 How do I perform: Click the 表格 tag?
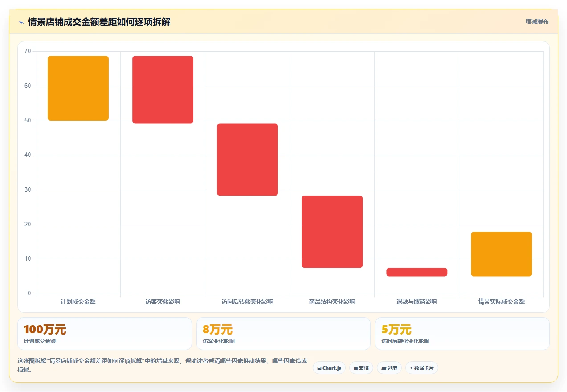tap(361, 368)
